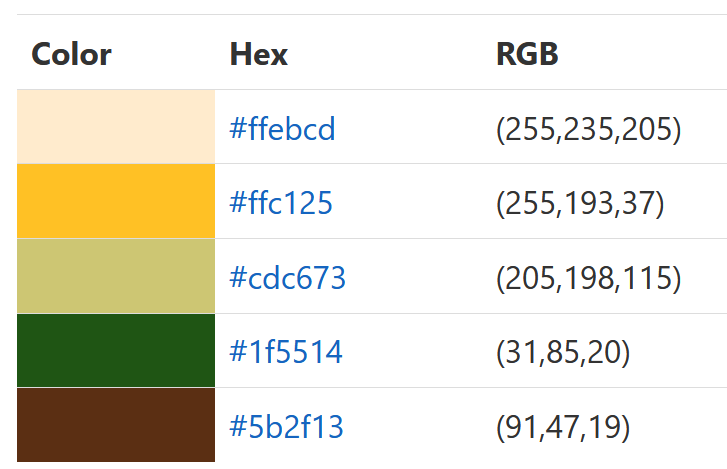The width and height of the screenshot is (727, 469).
Task: Click the (205,198,115) RGB value
Action: pyautogui.click(x=588, y=278)
